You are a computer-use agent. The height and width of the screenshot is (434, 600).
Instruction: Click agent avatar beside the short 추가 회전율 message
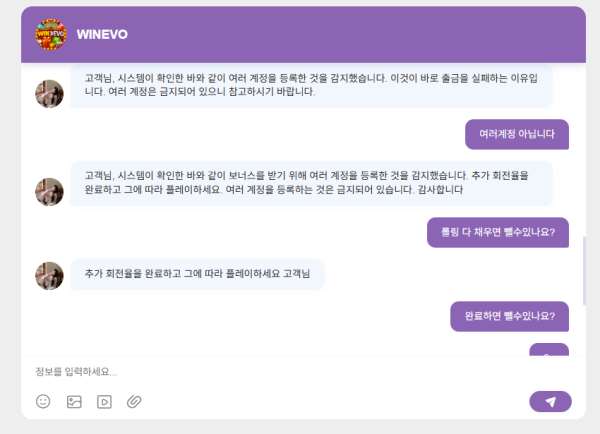click(x=49, y=275)
